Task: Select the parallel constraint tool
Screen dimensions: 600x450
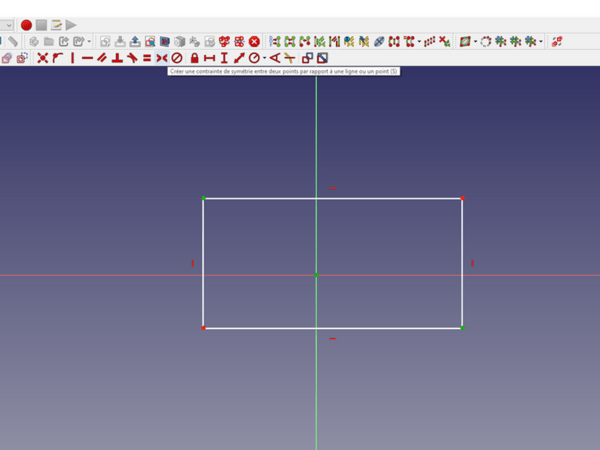Action: [x=102, y=59]
